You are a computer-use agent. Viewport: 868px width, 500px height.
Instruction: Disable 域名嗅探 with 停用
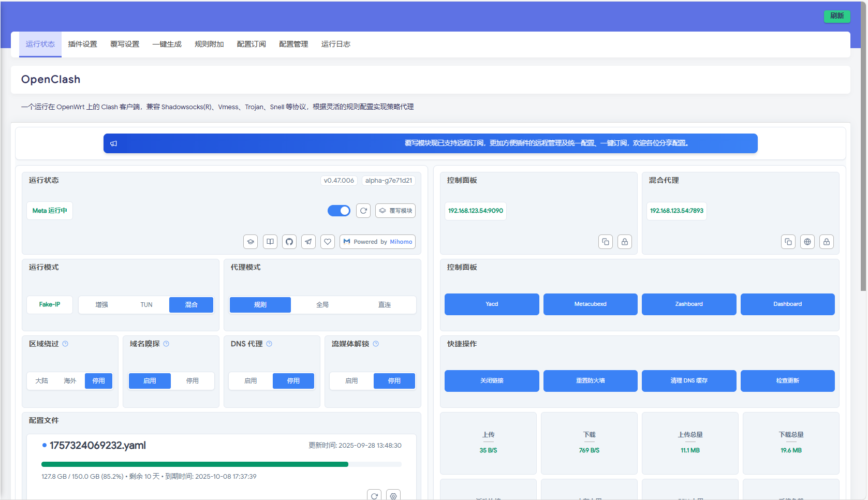click(193, 381)
